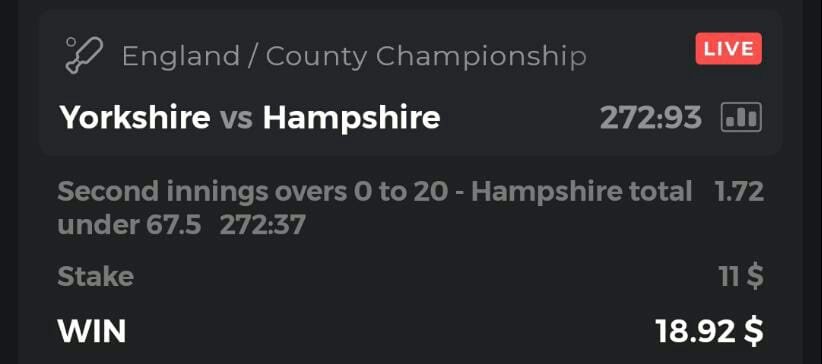Click the live score 272:93
This screenshot has width=822, height=364.
point(651,117)
